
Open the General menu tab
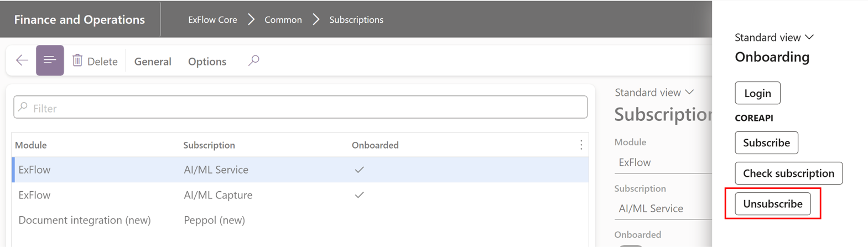(153, 62)
